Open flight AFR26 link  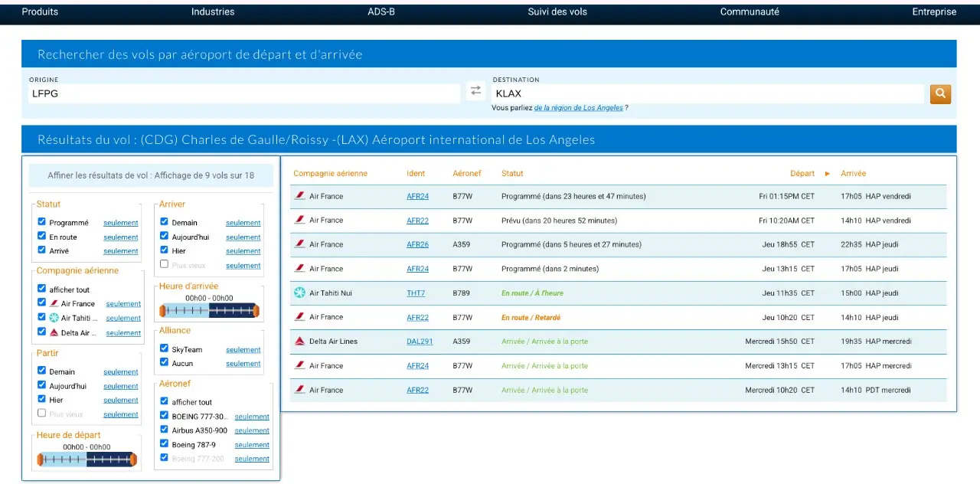(x=417, y=245)
